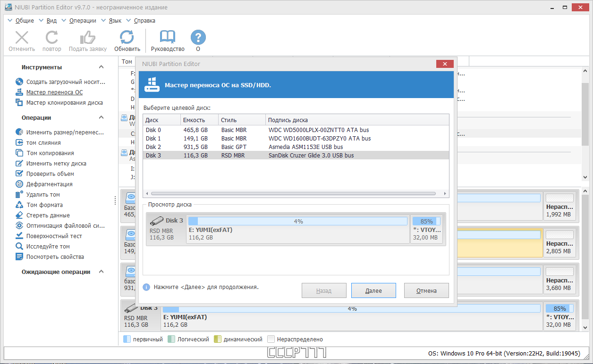Select Disk 2 Asmedia ASM1153E row
593x364 pixels.
pos(296,147)
